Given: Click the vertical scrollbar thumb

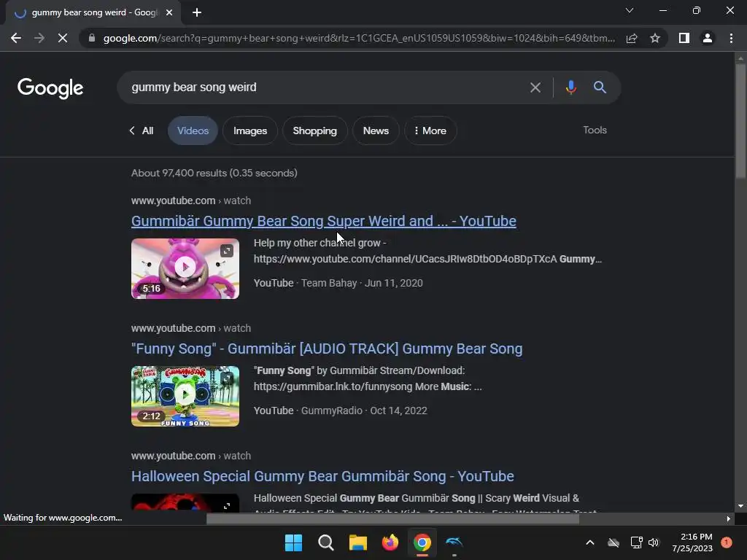Looking at the screenshot, I should point(740,120).
